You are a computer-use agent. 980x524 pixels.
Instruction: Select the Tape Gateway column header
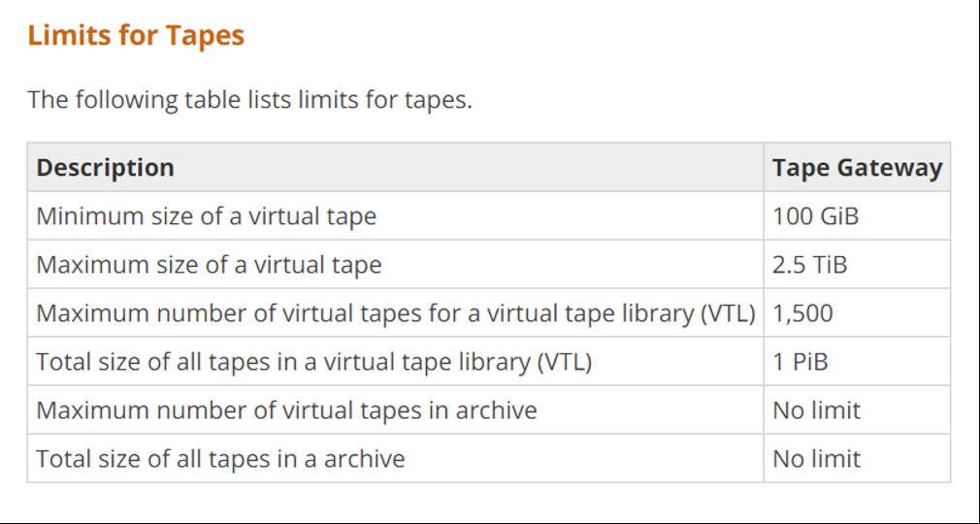tap(857, 167)
